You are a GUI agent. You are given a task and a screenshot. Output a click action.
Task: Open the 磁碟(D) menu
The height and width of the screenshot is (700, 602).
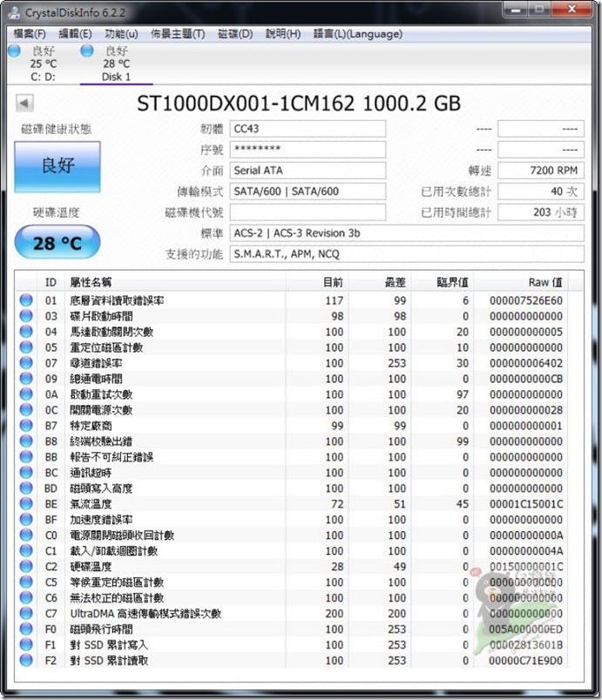point(235,34)
